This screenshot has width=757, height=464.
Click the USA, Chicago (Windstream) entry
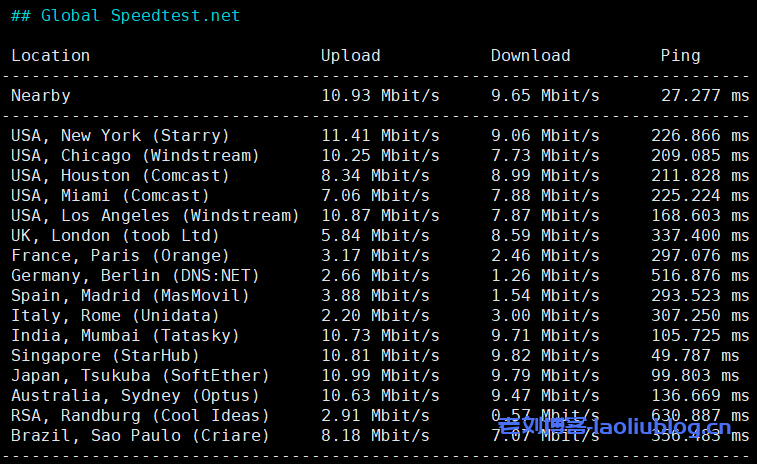[x=135, y=155]
